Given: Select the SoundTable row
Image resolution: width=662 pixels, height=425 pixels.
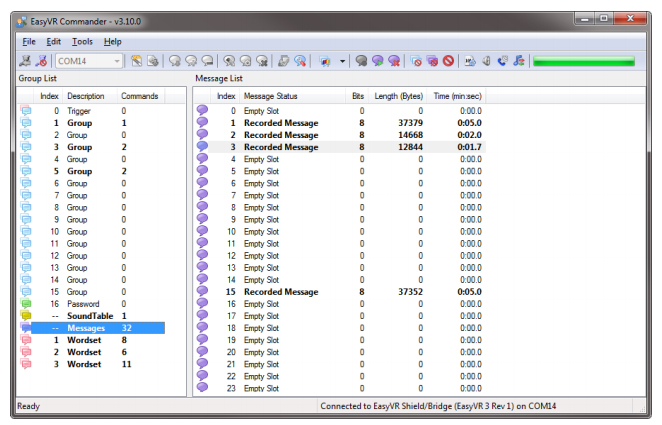Looking at the screenshot, I should (x=91, y=316).
